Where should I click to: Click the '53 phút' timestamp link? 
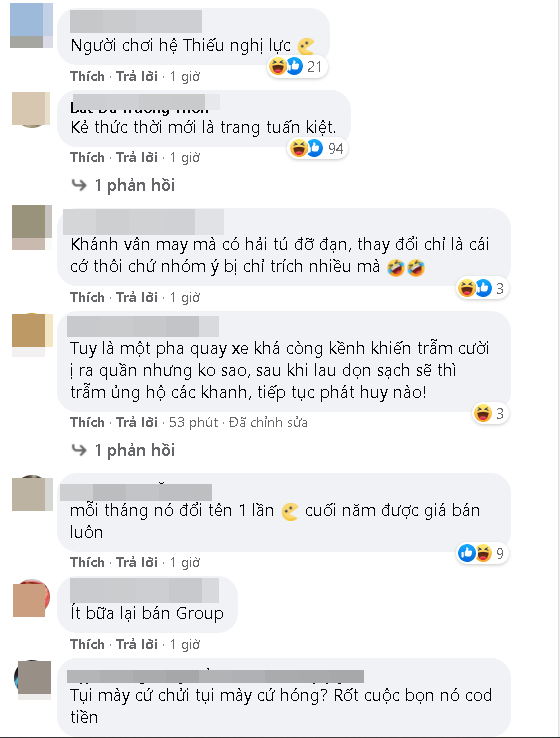193,422
